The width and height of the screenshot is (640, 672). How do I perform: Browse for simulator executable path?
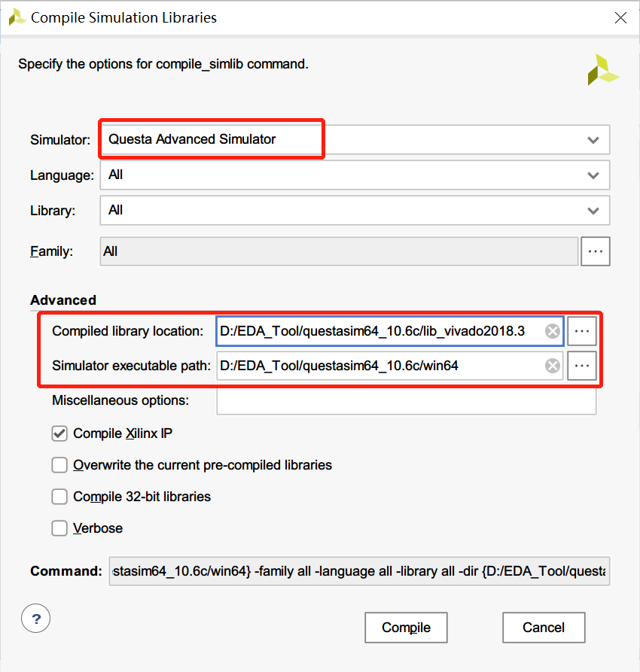581,366
